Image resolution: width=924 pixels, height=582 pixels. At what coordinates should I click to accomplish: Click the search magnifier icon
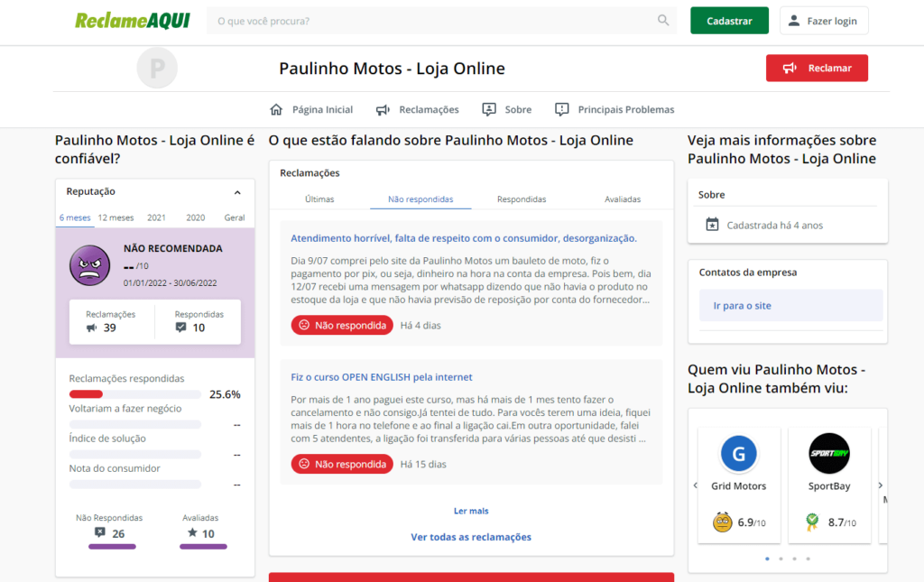click(x=663, y=20)
